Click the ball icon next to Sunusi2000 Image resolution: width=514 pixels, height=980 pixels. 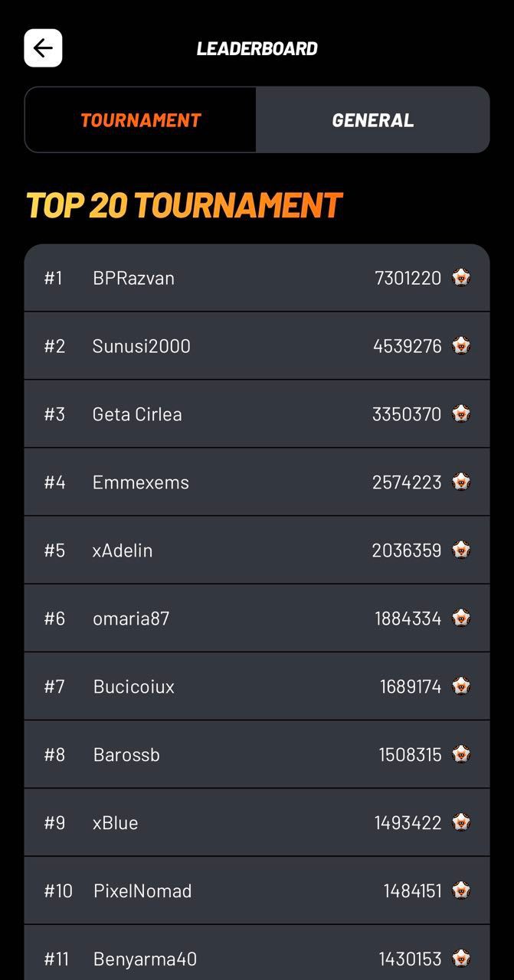(463, 345)
